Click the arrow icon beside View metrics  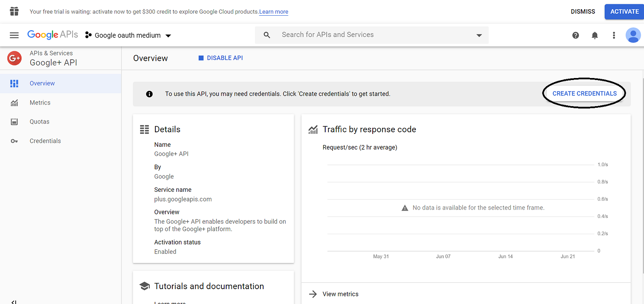click(x=313, y=294)
